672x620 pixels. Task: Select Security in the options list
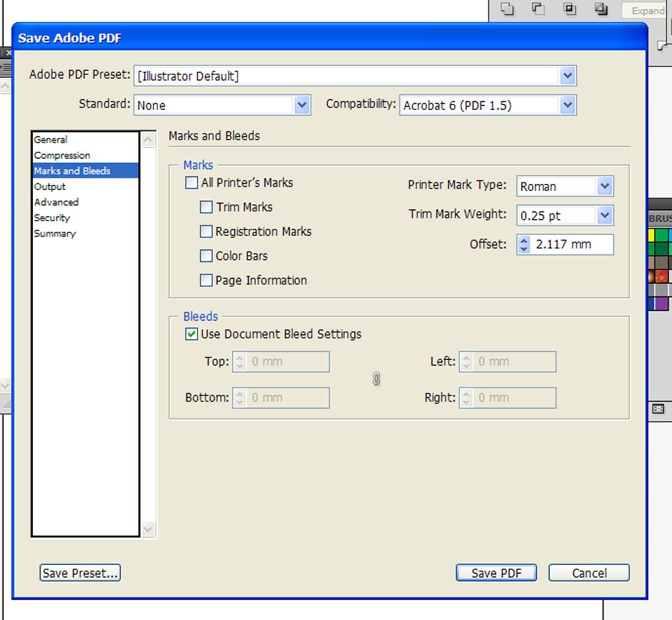(86, 217)
